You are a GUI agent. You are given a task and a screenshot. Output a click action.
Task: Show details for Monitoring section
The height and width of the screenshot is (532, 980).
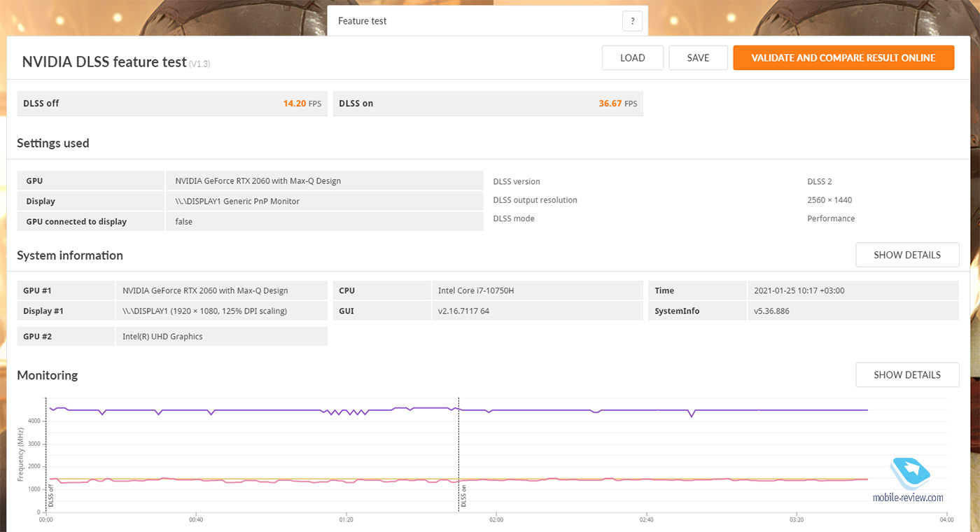pyautogui.click(x=907, y=374)
